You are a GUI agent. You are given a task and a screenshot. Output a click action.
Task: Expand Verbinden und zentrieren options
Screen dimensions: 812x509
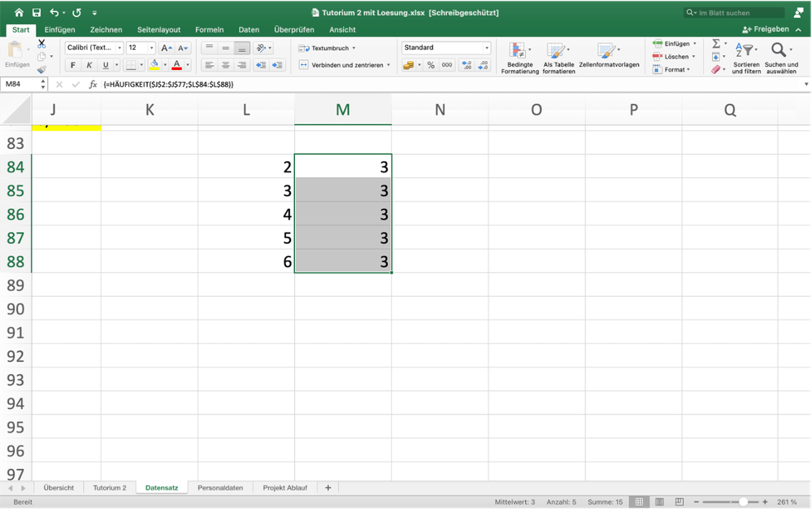click(x=389, y=65)
